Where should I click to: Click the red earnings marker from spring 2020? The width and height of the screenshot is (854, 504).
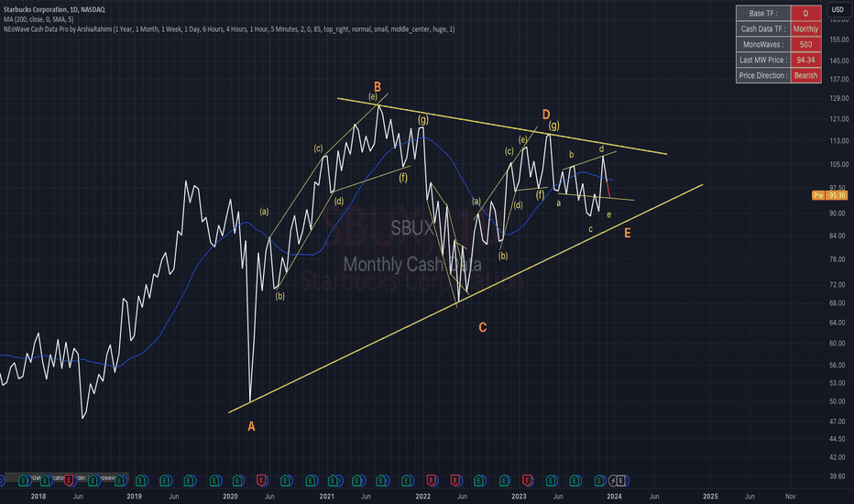pos(262,480)
